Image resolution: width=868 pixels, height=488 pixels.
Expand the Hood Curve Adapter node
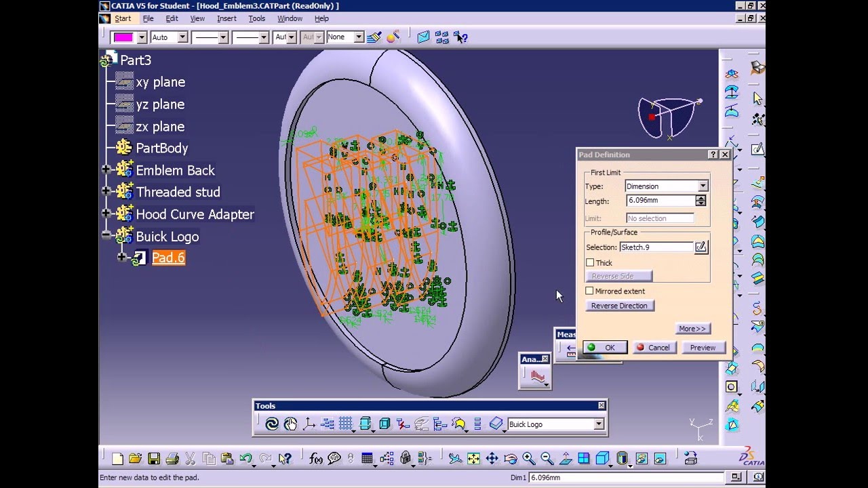click(106, 213)
